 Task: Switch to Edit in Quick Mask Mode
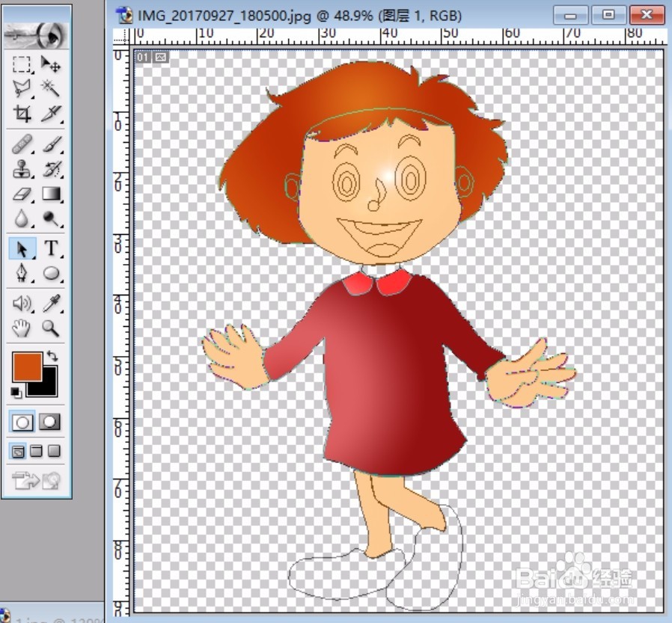tap(49, 422)
